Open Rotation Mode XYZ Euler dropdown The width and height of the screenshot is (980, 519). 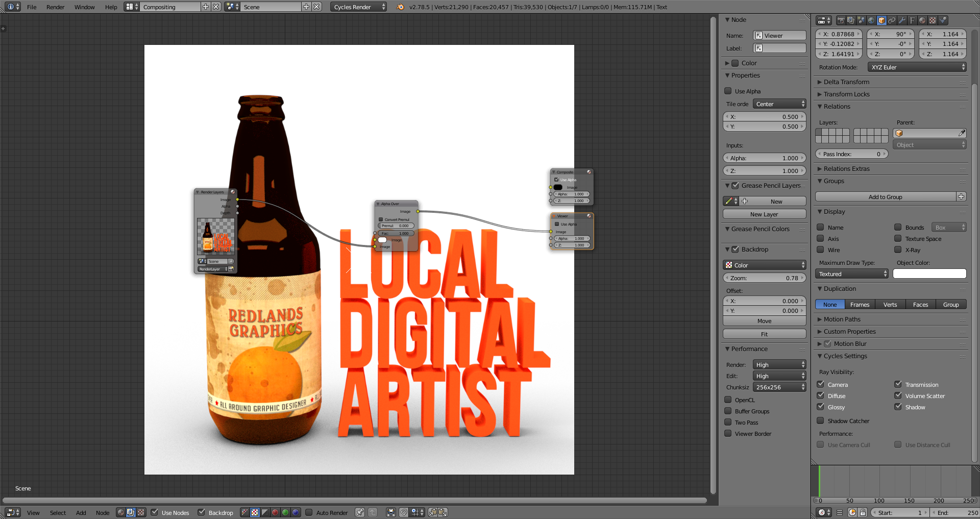[x=917, y=67]
